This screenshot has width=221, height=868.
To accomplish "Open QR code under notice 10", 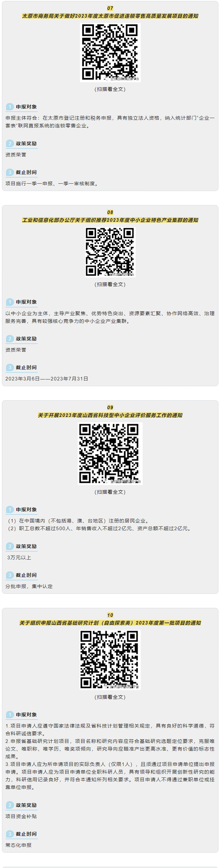I will coord(110,660).
